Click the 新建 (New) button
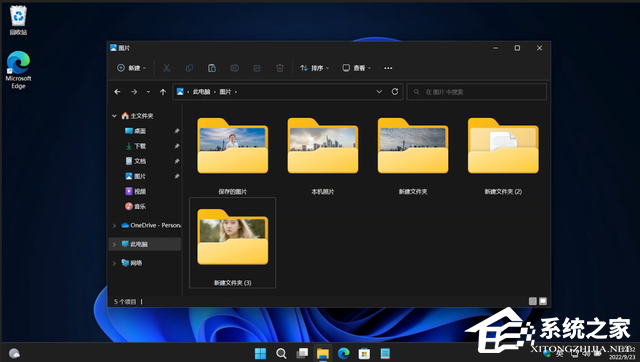 tap(131, 68)
